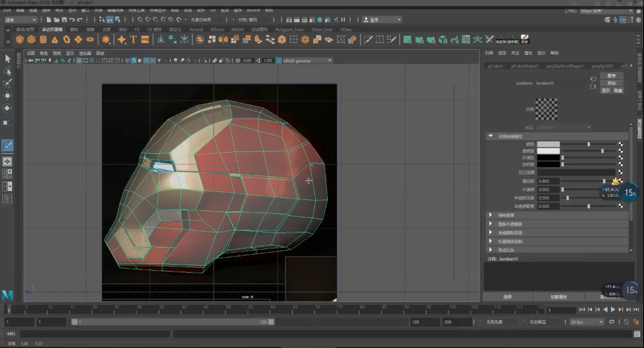Screen dimensions: 644x348
Task: Collapse the common material attributes section
Action: (491, 136)
